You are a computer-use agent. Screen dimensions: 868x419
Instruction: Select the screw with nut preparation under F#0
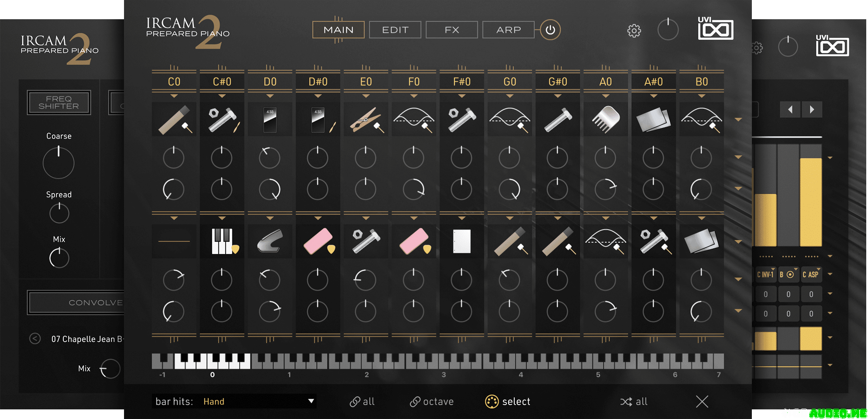(x=462, y=119)
